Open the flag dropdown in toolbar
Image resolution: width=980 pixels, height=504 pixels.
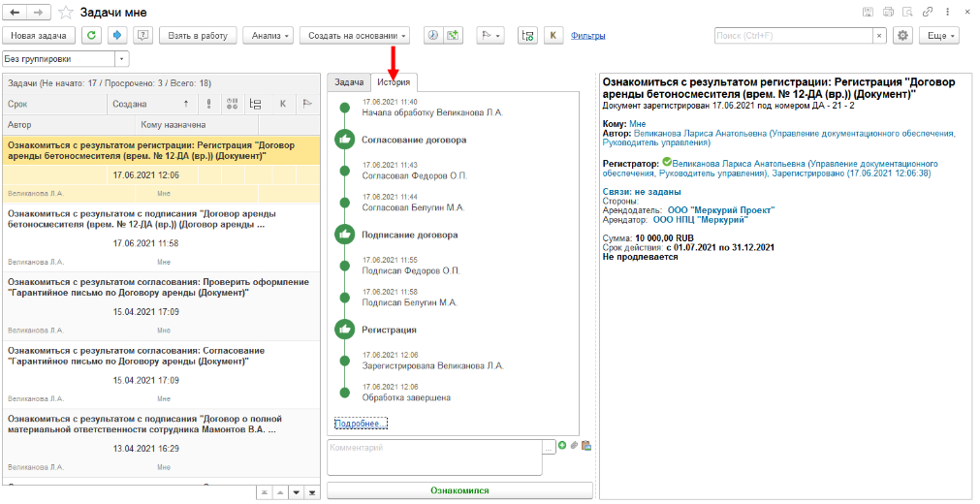coord(490,36)
